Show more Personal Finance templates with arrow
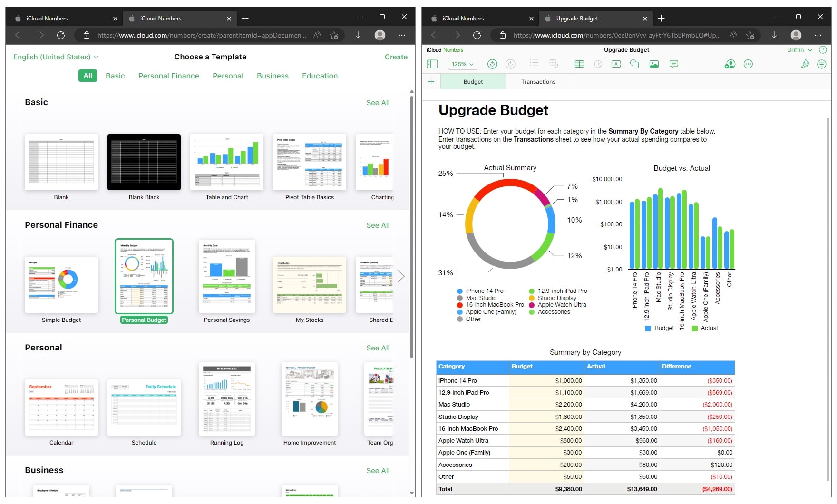Screen dimensions: 837x504 coord(401,276)
